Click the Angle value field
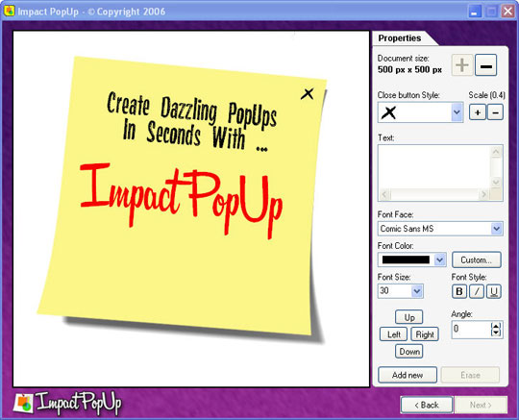The width and height of the screenshot is (519, 420). (x=471, y=329)
